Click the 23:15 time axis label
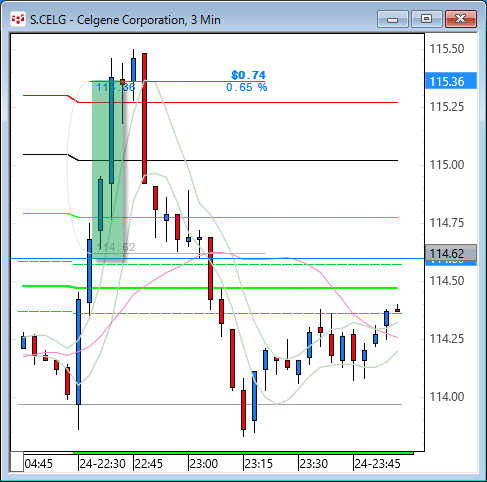 point(259,464)
